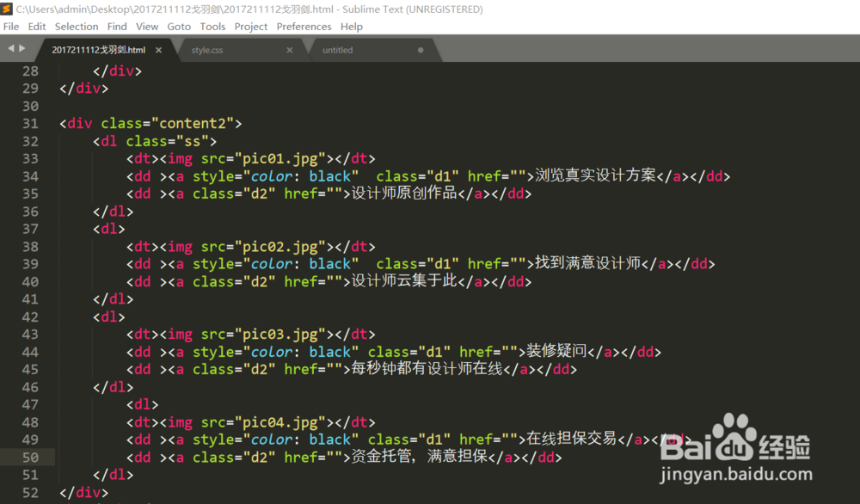Click "black" in style on line 44
The height and width of the screenshot is (504, 860).
(329, 352)
